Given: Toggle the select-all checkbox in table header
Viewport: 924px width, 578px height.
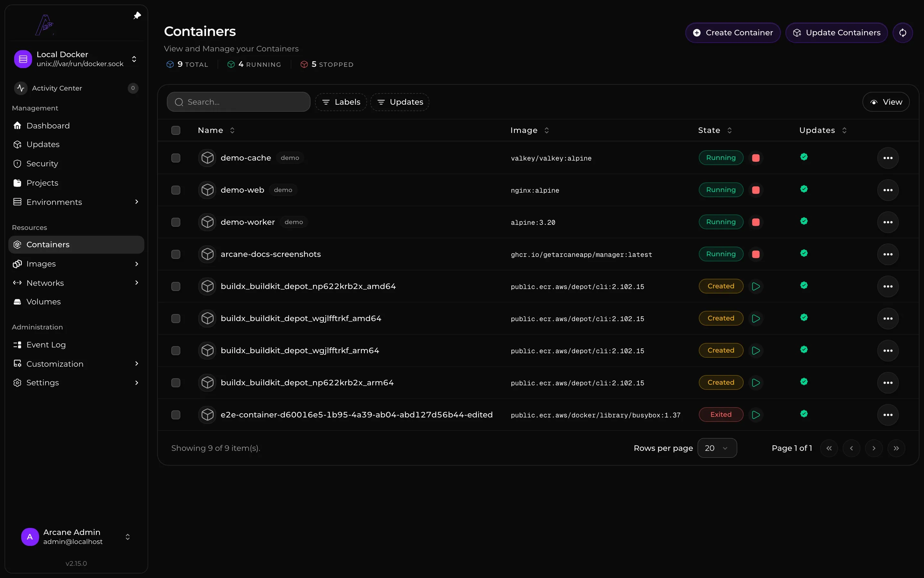Looking at the screenshot, I should 175,130.
